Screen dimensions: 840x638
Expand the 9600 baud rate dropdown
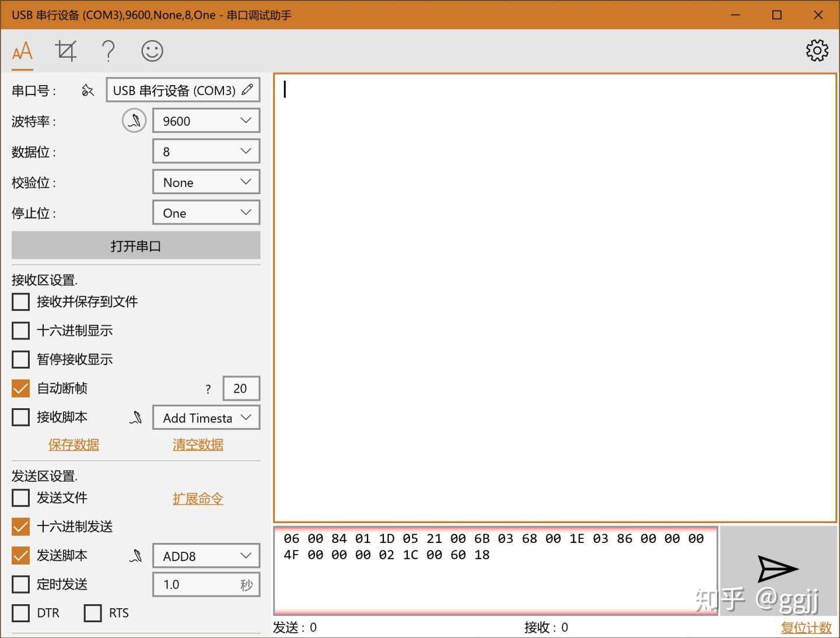pyautogui.click(x=206, y=121)
